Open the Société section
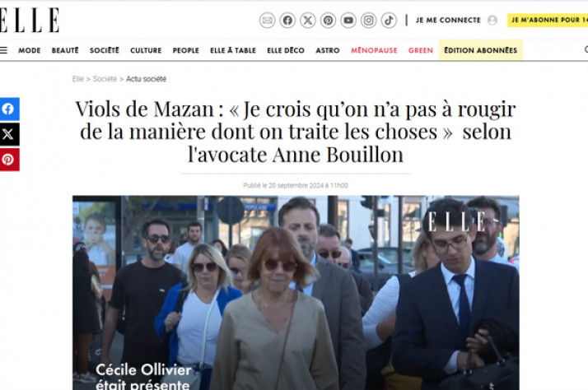This screenshot has height=390, width=588. (105, 50)
